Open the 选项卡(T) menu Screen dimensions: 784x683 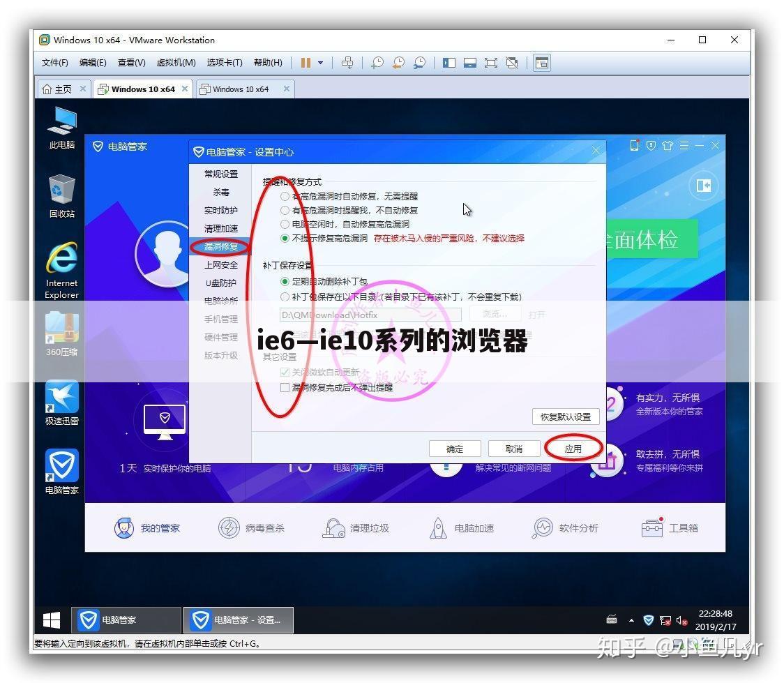[225, 63]
